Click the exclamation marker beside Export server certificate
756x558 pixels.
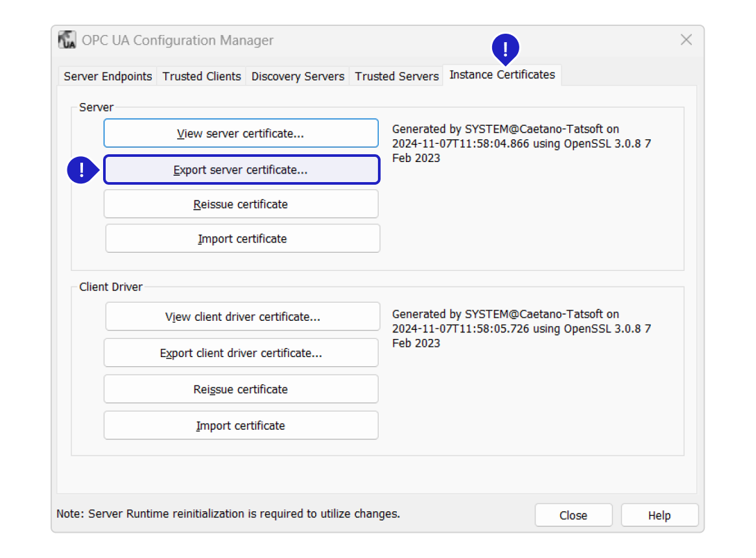pyautogui.click(x=81, y=170)
